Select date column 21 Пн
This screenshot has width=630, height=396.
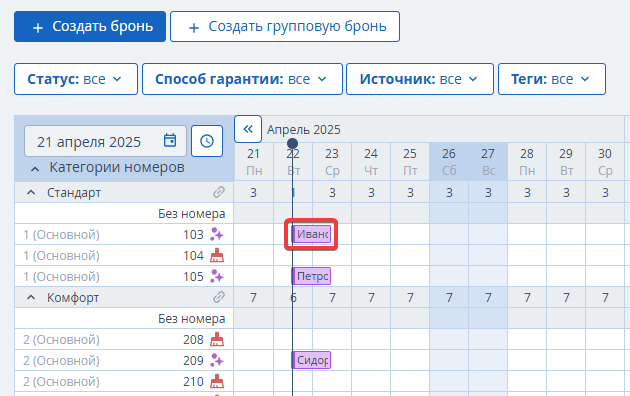click(x=254, y=162)
